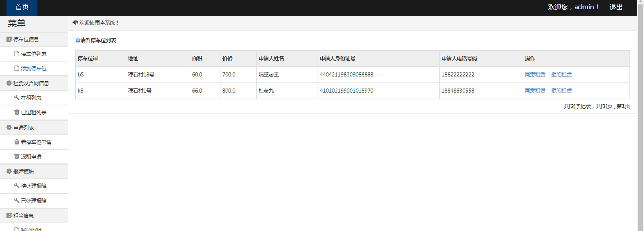
Task: Click phone number 18822222222
Action: click(x=458, y=75)
